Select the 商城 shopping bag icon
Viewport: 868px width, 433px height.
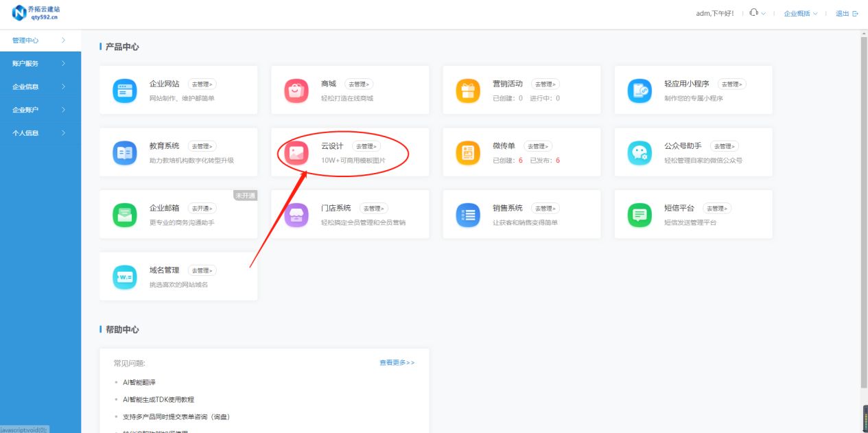[x=296, y=90]
